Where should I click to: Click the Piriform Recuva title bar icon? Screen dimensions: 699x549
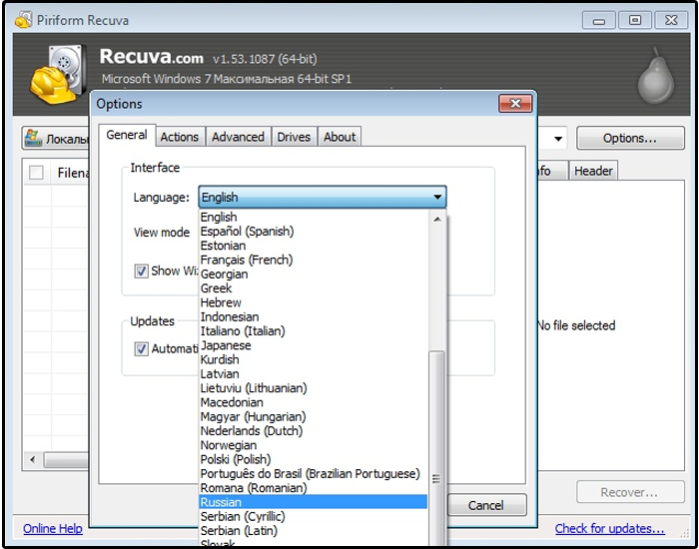coord(23,20)
